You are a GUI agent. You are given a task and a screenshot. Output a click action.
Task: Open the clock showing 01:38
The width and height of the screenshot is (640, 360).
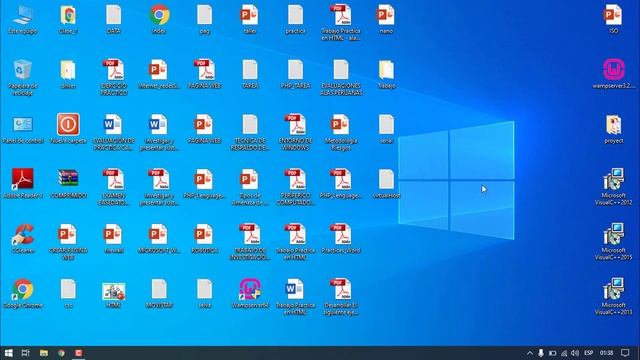tap(607, 353)
